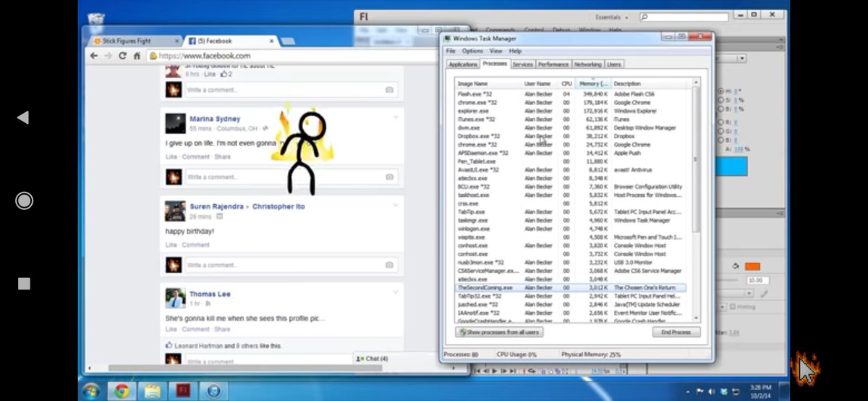Click Chrome's back arrow
868x401 pixels.
(x=94, y=56)
